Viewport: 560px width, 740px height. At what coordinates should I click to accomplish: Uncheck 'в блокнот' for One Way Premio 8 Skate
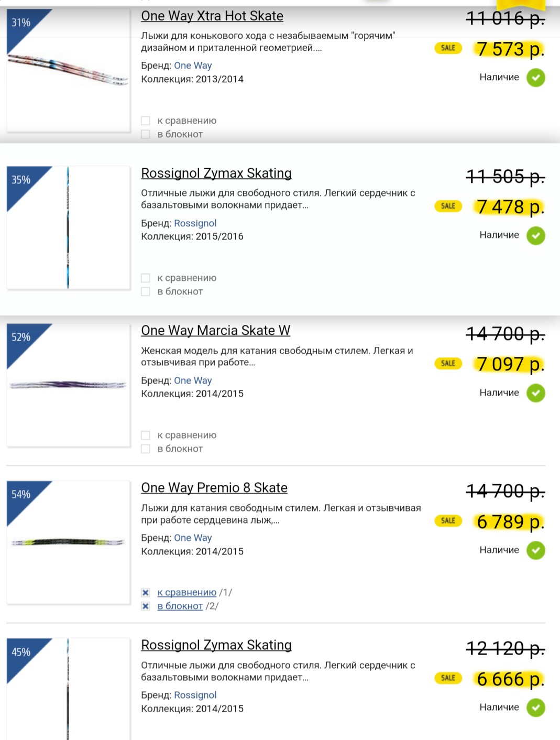pyautogui.click(x=146, y=606)
